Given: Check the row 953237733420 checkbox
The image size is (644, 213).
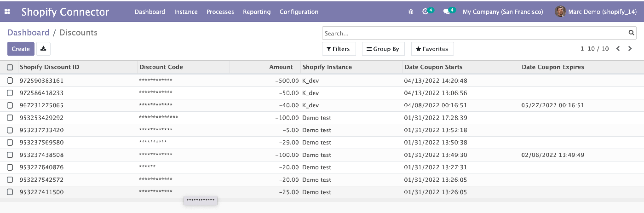Looking at the screenshot, I should (10, 130).
